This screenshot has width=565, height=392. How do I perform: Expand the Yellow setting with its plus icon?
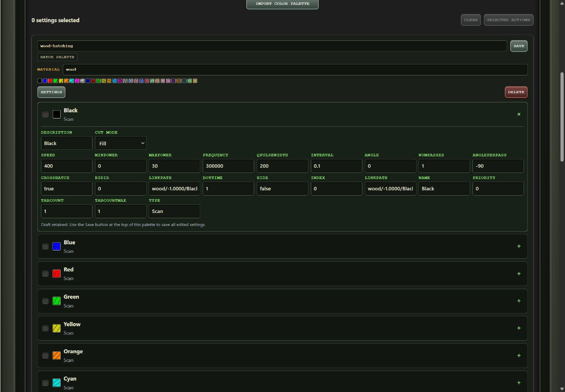click(519, 328)
